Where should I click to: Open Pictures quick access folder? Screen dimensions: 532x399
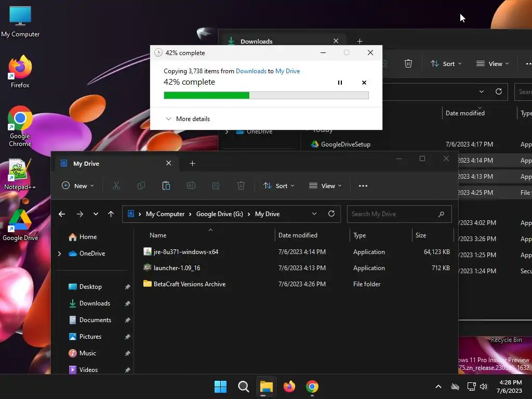tap(85, 337)
